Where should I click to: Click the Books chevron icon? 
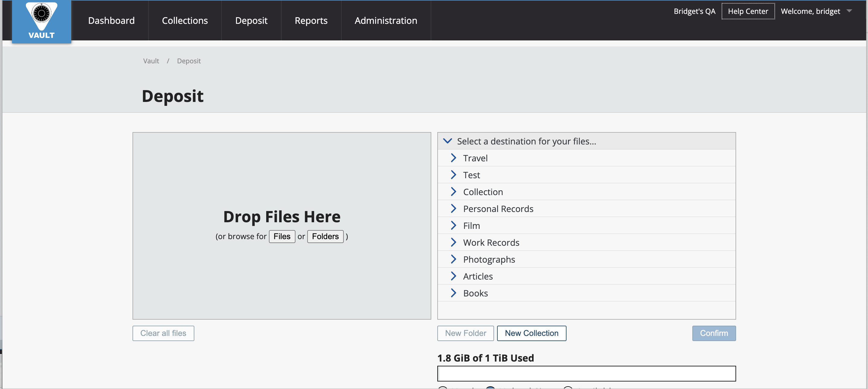click(453, 293)
